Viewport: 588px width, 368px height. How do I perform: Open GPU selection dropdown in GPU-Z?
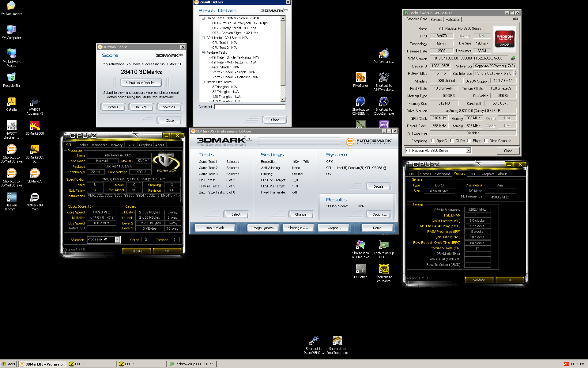click(x=468, y=150)
